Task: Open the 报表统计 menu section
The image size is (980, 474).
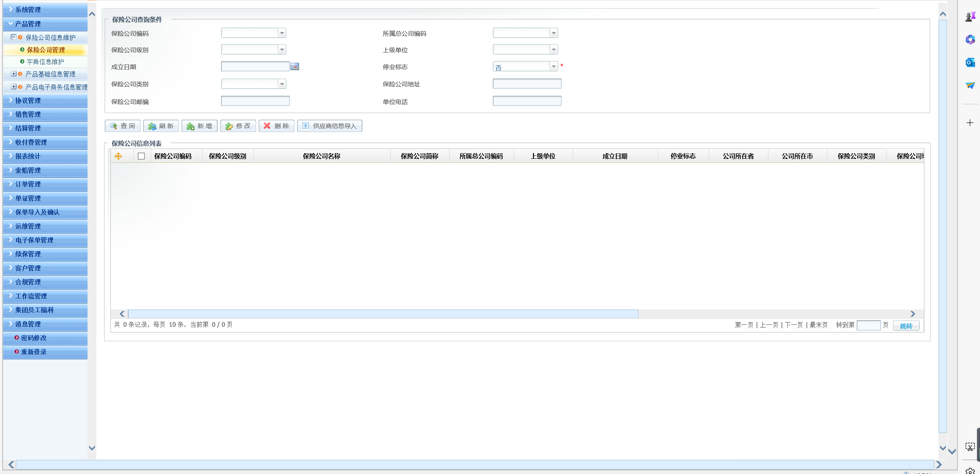Action: 45,156
